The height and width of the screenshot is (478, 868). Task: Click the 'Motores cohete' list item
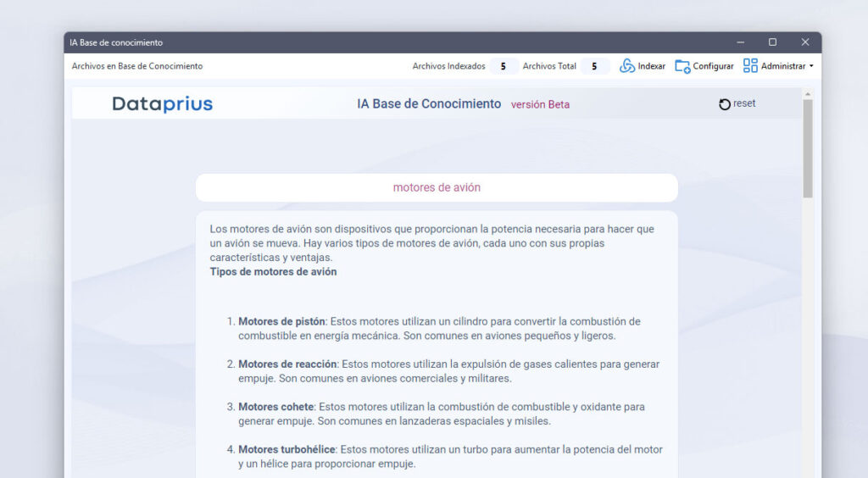pos(437,414)
